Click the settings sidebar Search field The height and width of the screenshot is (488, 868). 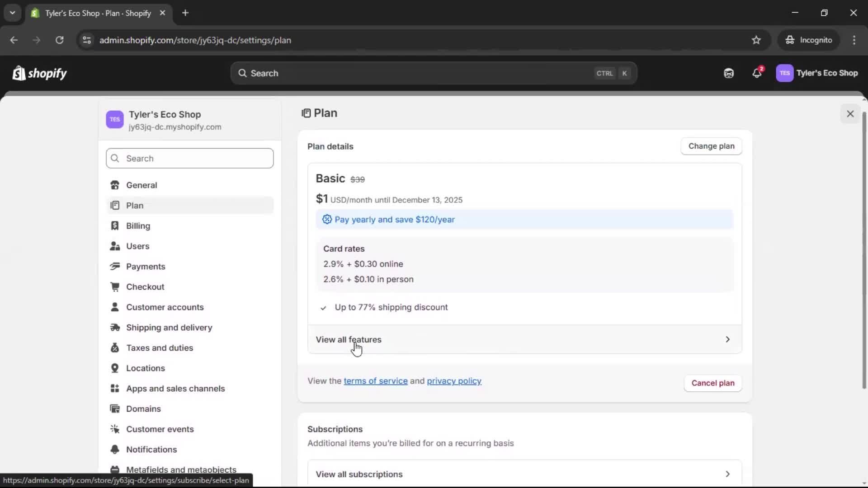[189, 158]
